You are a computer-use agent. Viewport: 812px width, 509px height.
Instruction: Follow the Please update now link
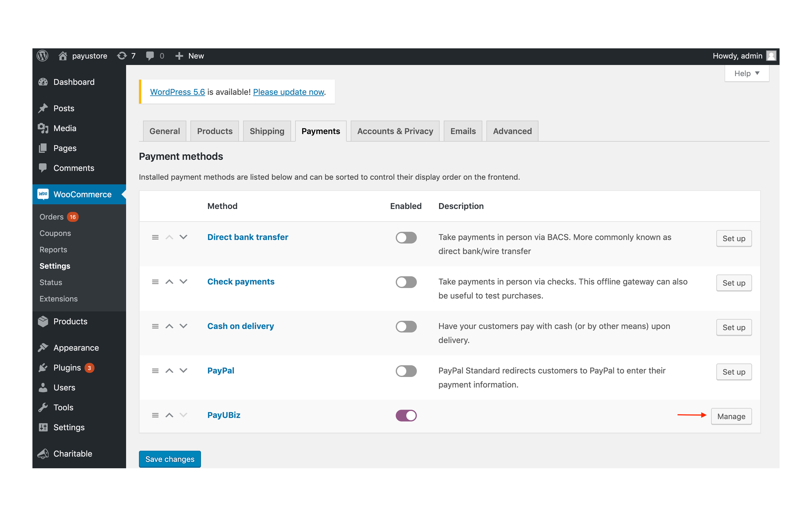(289, 92)
